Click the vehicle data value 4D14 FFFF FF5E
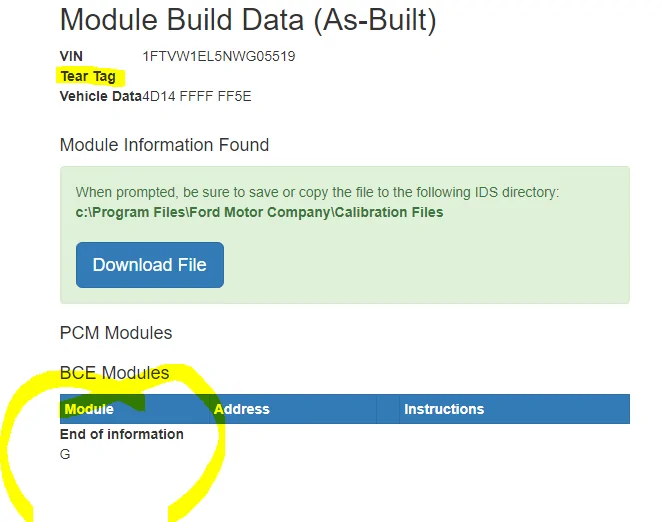The height and width of the screenshot is (522, 662). 197,96
